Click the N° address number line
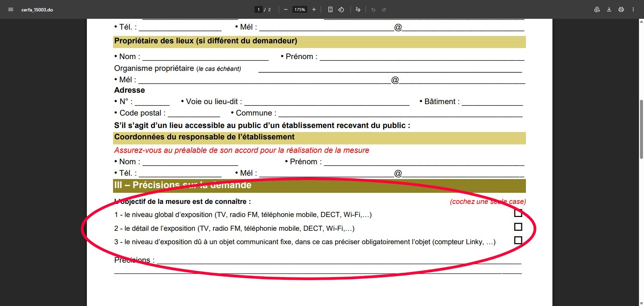The image size is (644, 306). click(x=152, y=102)
